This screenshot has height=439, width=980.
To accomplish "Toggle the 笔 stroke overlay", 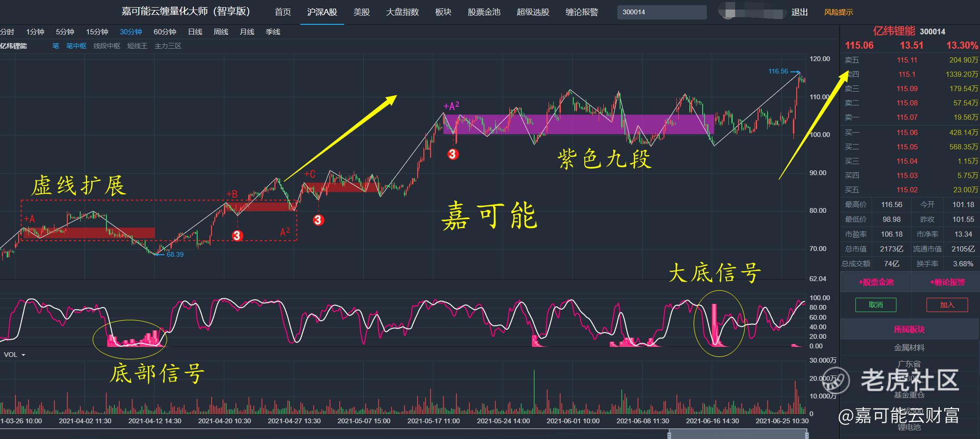I will coord(56,46).
